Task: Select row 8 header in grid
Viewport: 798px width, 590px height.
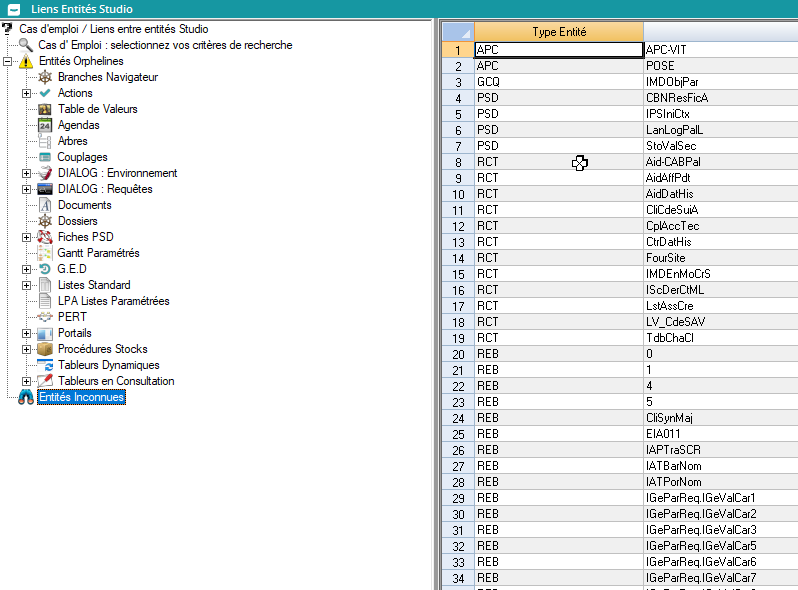Action: (x=458, y=162)
